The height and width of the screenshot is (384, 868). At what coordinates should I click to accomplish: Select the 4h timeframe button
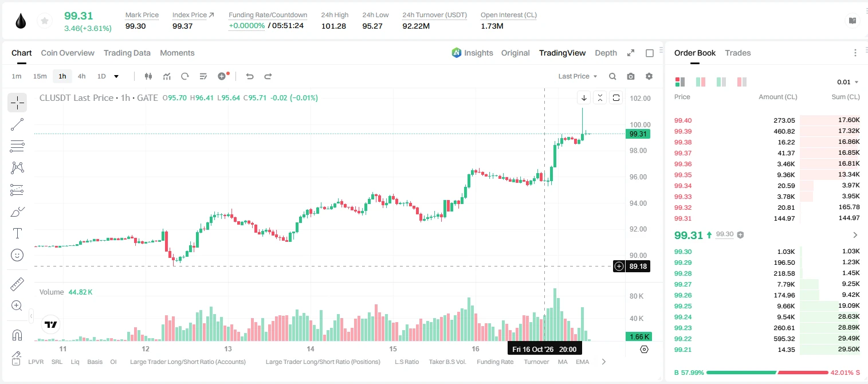point(82,76)
